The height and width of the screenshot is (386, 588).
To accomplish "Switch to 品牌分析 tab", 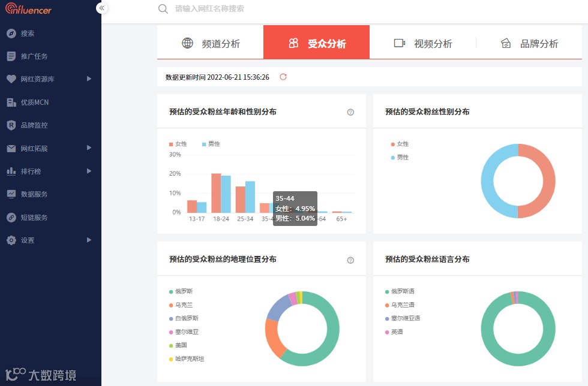I will (x=529, y=43).
